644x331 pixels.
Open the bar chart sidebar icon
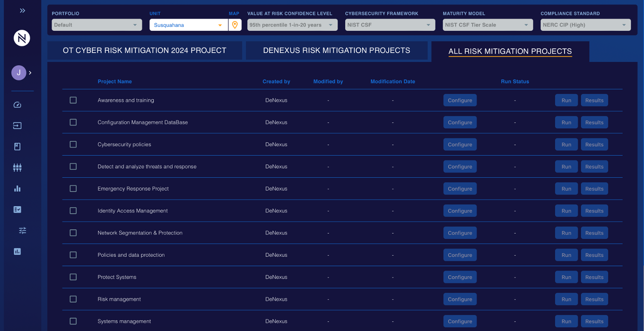pos(17,189)
